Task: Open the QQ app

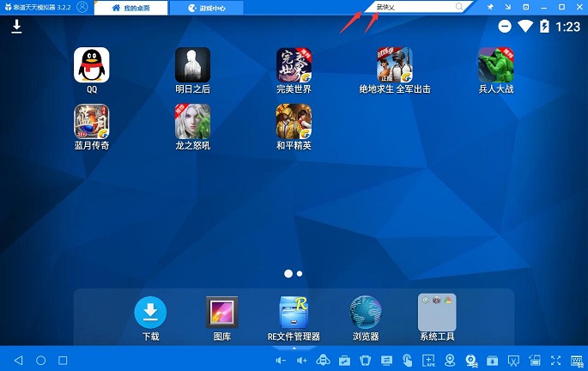Action: (92, 65)
